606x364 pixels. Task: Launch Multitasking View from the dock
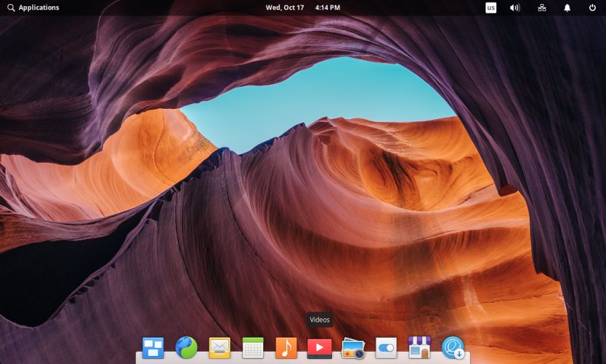(153, 348)
